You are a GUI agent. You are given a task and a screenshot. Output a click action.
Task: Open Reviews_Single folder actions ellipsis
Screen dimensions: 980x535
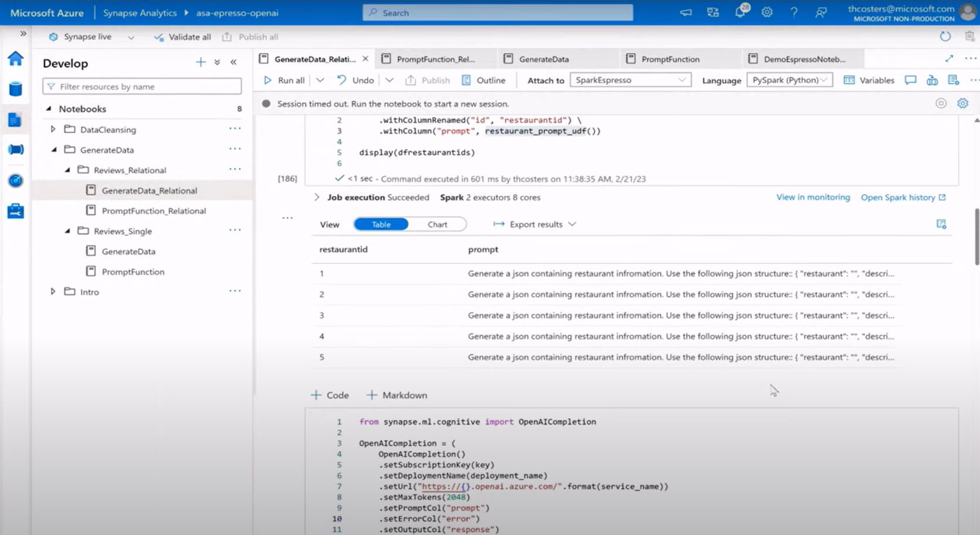[x=235, y=230]
